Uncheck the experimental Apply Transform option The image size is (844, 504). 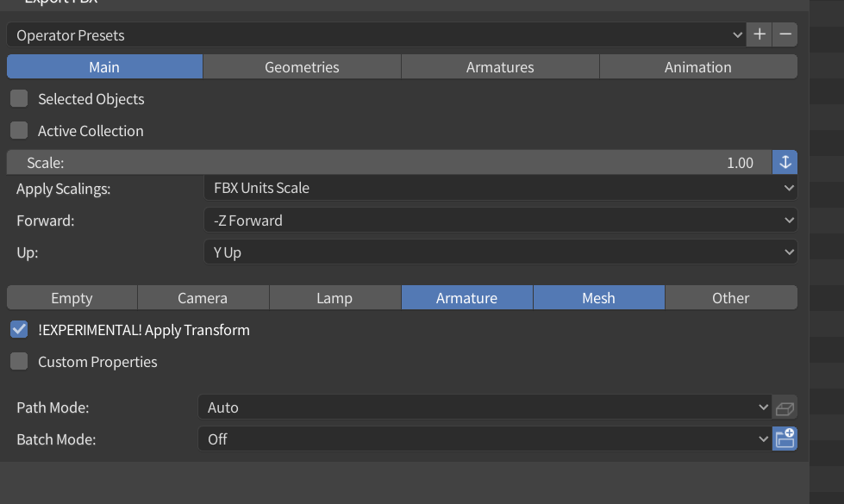(19, 330)
